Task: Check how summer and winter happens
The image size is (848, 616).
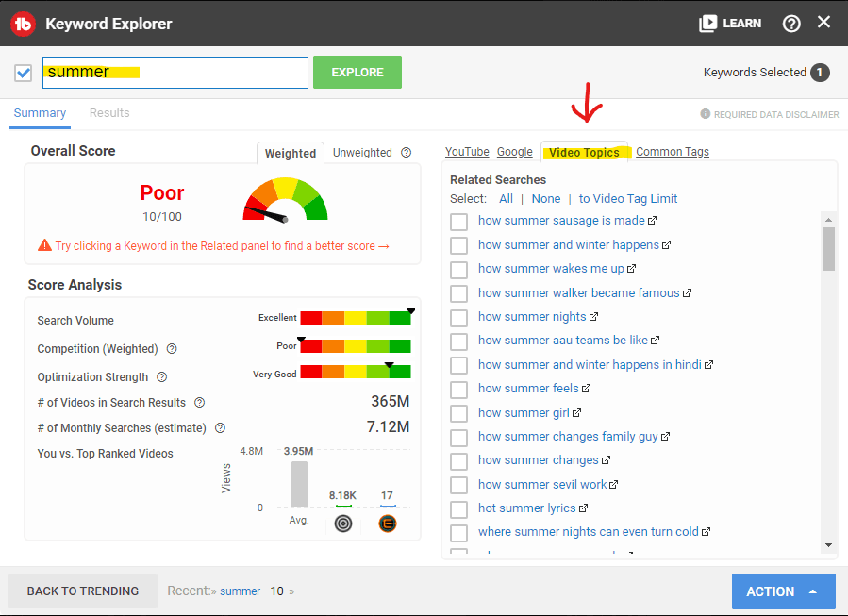Action: pos(459,245)
